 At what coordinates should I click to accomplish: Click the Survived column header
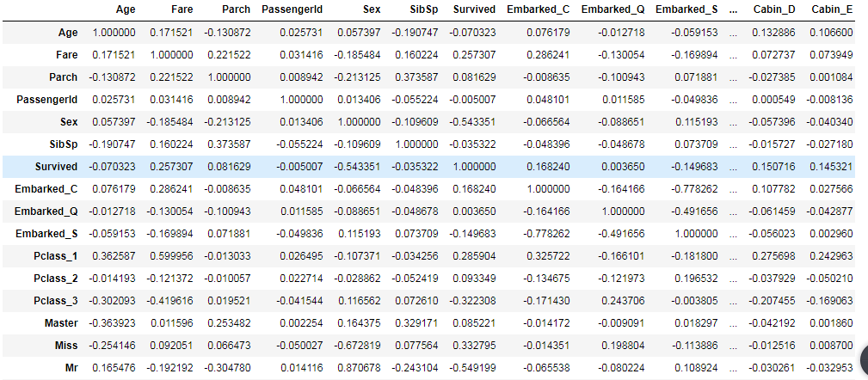pos(474,10)
